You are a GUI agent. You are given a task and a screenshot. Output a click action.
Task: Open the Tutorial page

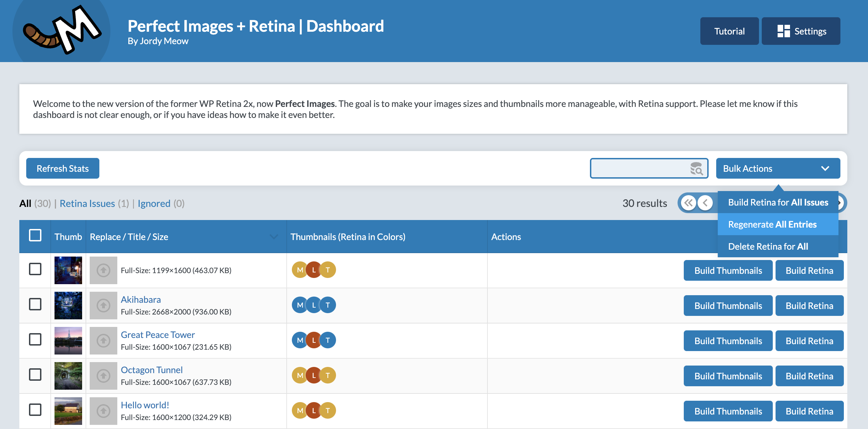click(727, 31)
